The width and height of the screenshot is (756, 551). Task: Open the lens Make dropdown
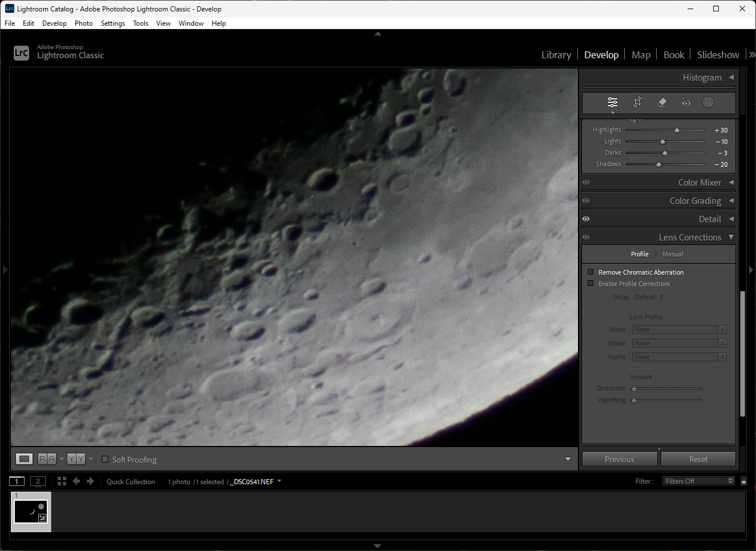pos(679,329)
